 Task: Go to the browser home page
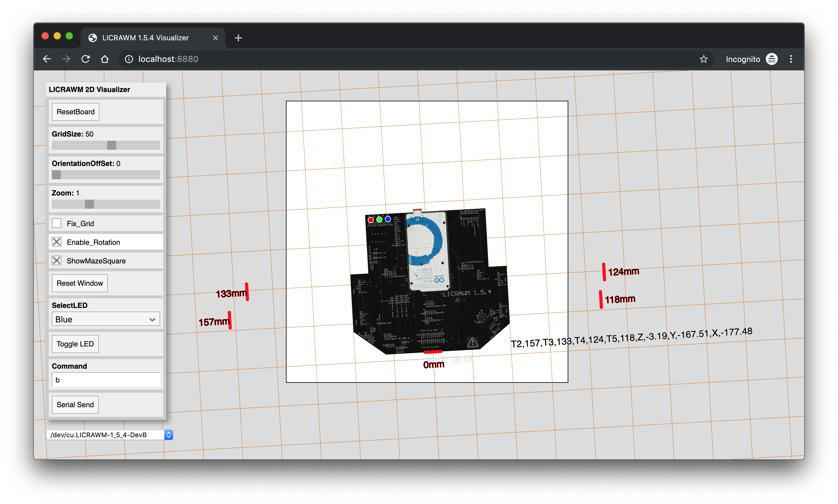tap(105, 59)
